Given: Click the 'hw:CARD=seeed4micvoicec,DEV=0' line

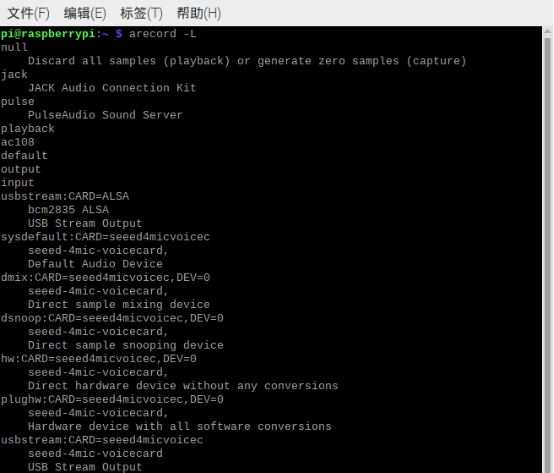Looking at the screenshot, I should pyautogui.click(x=99, y=359).
